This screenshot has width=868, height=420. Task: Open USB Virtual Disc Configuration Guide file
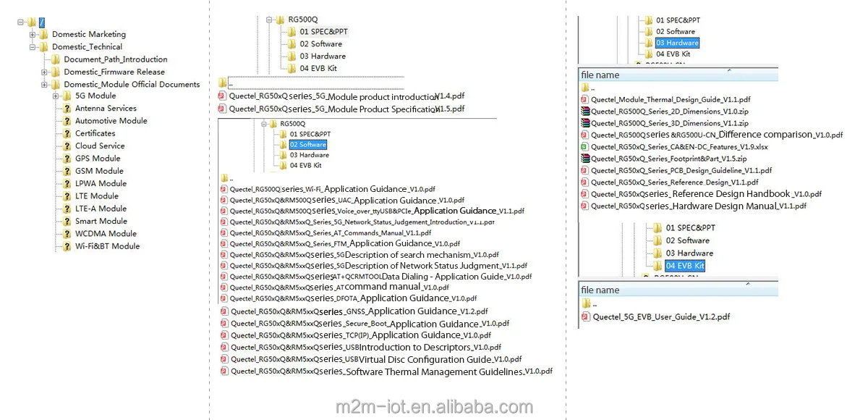pos(376,359)
